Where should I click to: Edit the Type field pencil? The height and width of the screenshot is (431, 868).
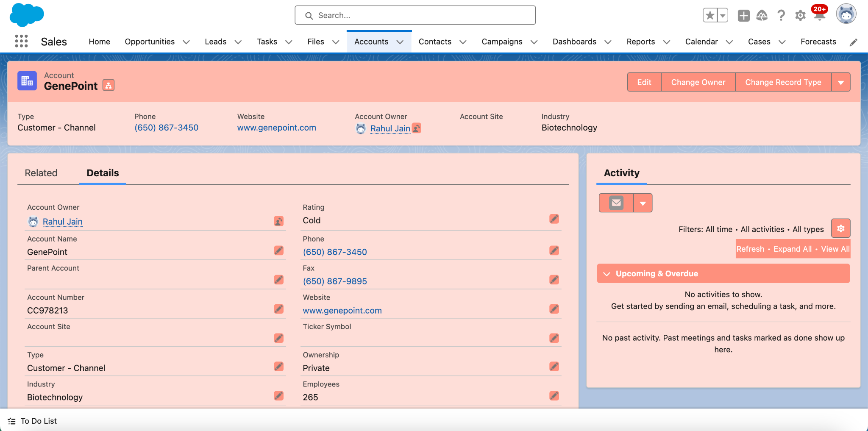[278, 367]
